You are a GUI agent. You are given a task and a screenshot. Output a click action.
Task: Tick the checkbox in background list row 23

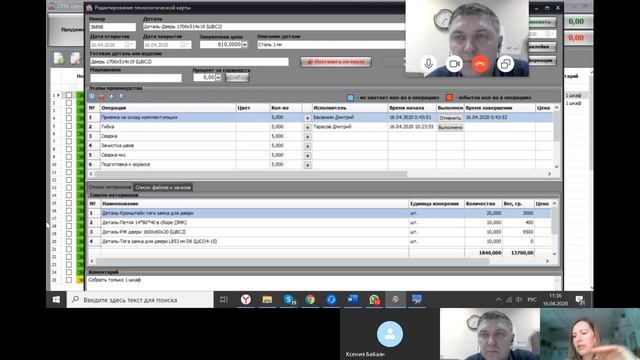pyautogui.click(x=69, y=264)
